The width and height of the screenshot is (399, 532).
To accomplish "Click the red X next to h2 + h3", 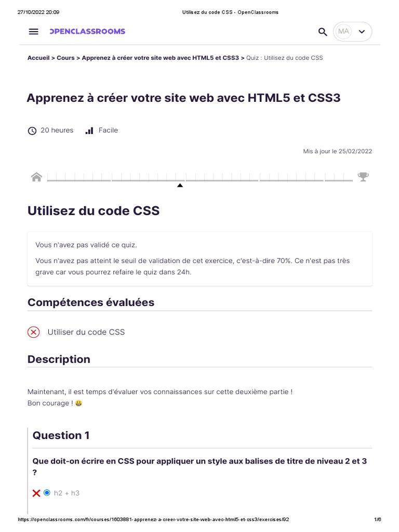I will click(36, 493).
